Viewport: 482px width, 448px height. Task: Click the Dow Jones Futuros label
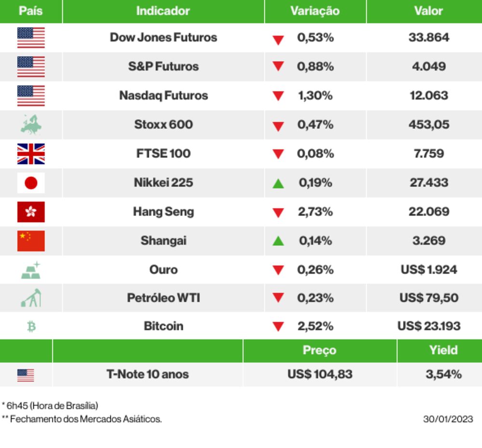[163, 38]
